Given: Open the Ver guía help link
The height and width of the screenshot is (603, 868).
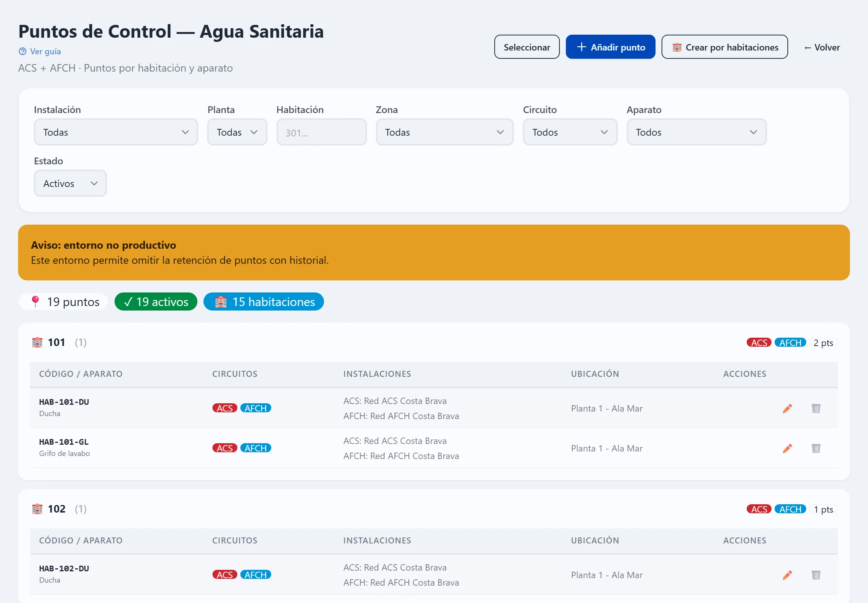Looking at the screenshot, I should tap(40, 51).
